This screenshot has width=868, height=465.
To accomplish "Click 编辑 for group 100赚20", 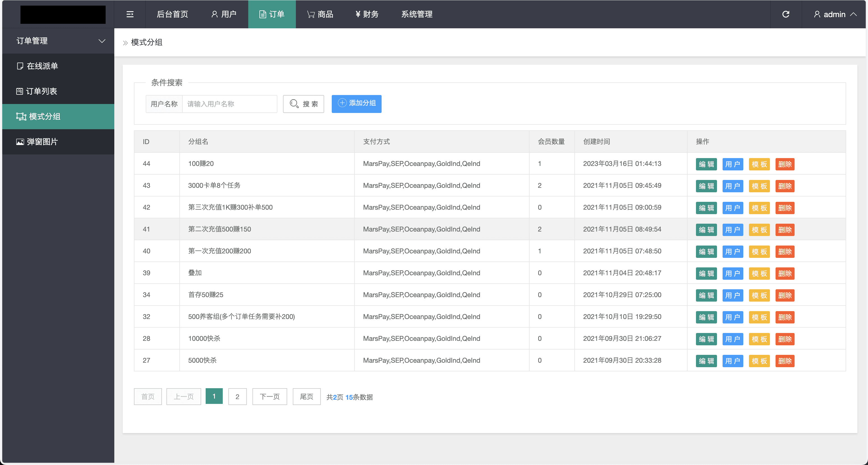I will [706, 164].
